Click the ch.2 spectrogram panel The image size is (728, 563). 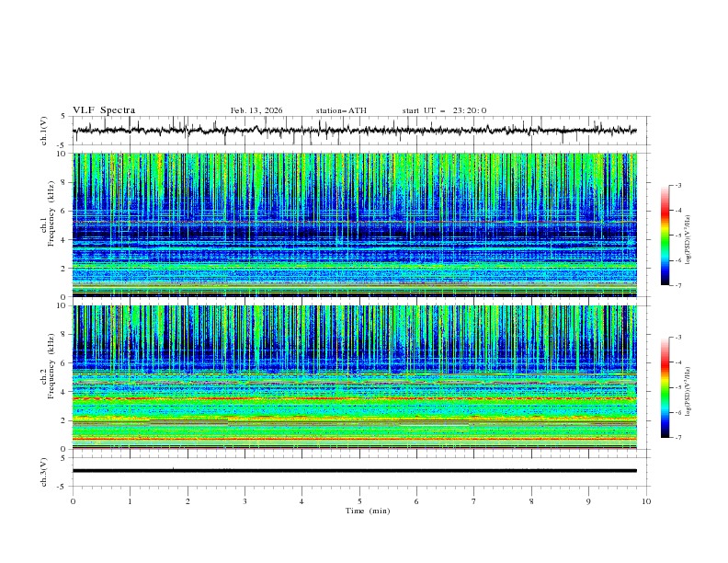pyautogui.click(x=354, y=377)
